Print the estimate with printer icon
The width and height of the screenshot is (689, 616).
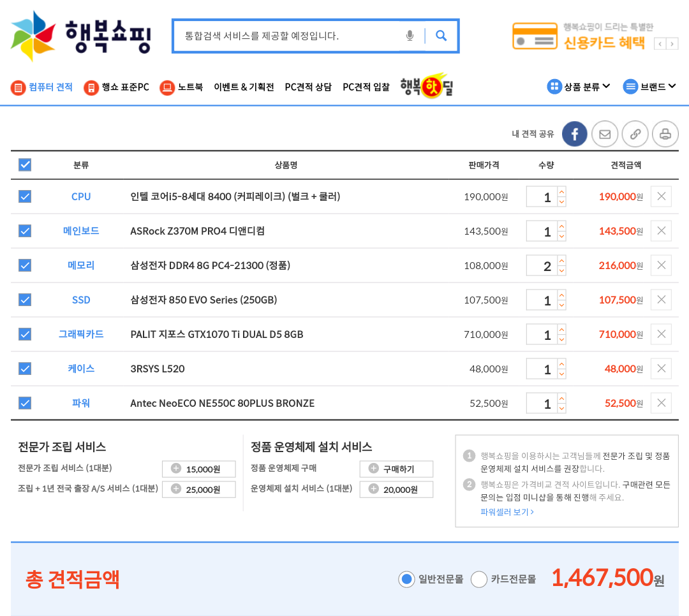pos(665,134)
